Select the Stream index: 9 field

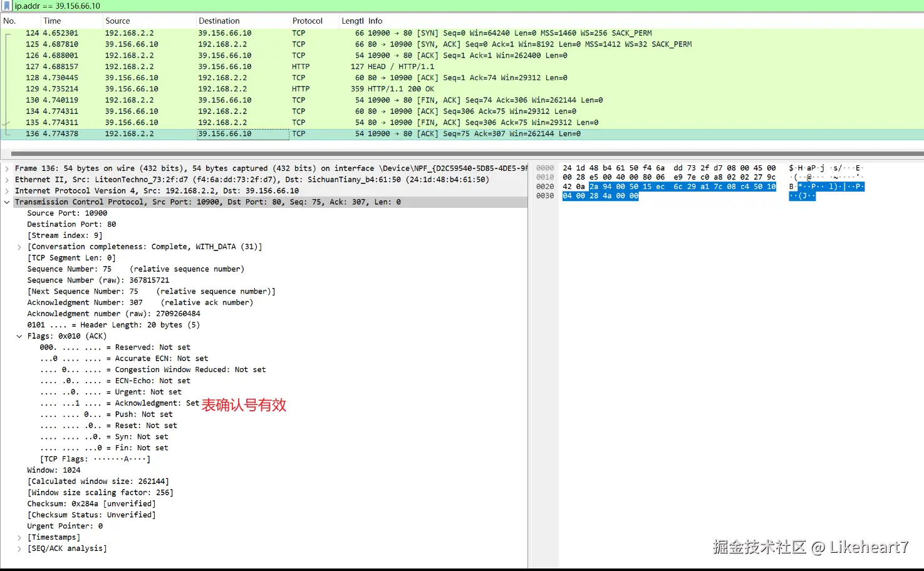tap(65, 235)
